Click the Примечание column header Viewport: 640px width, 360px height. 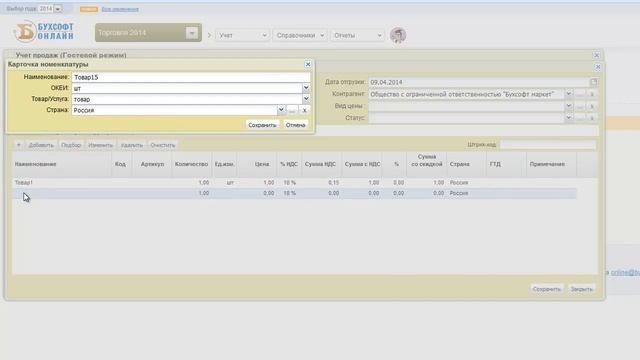[551, 164]
